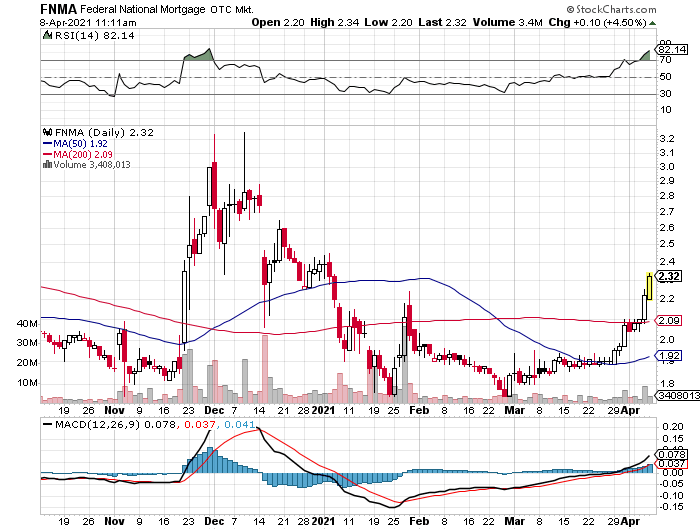700x530 pixels.
Task: Click the Open 2.20 quote value
Action: click(x=278, y=22)
